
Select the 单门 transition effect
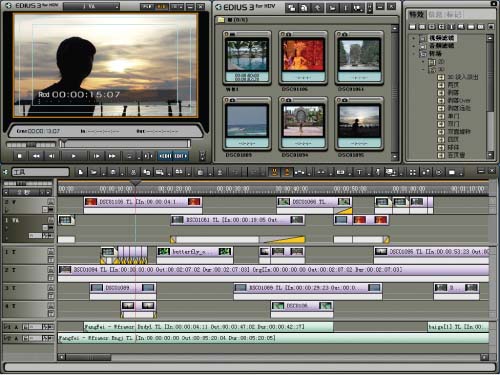click(x=453, y=116)
